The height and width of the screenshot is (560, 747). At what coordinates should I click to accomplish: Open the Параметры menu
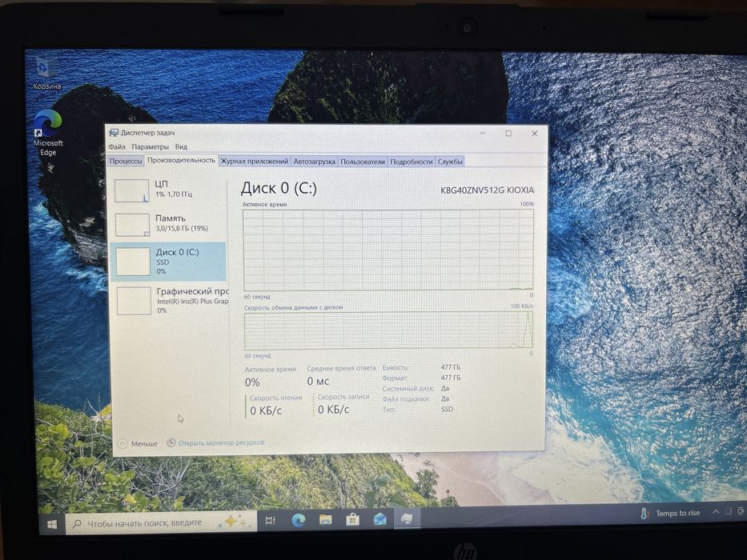click(150, 146)
